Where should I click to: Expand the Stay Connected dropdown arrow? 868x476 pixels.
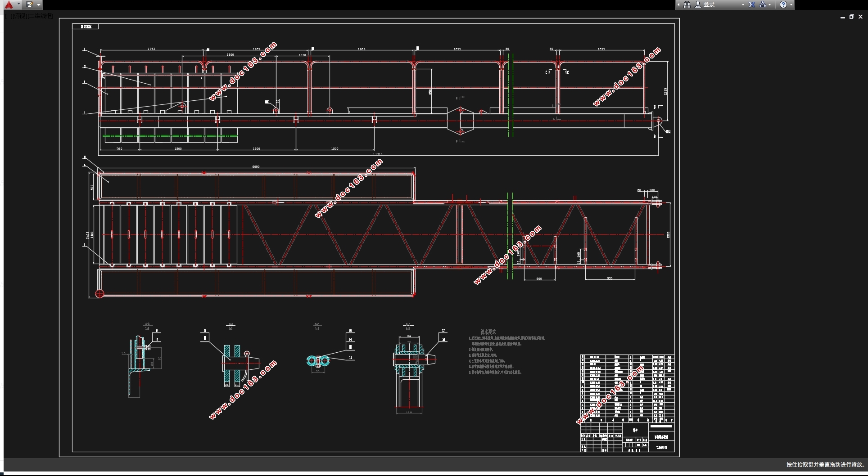coord(769,4)
